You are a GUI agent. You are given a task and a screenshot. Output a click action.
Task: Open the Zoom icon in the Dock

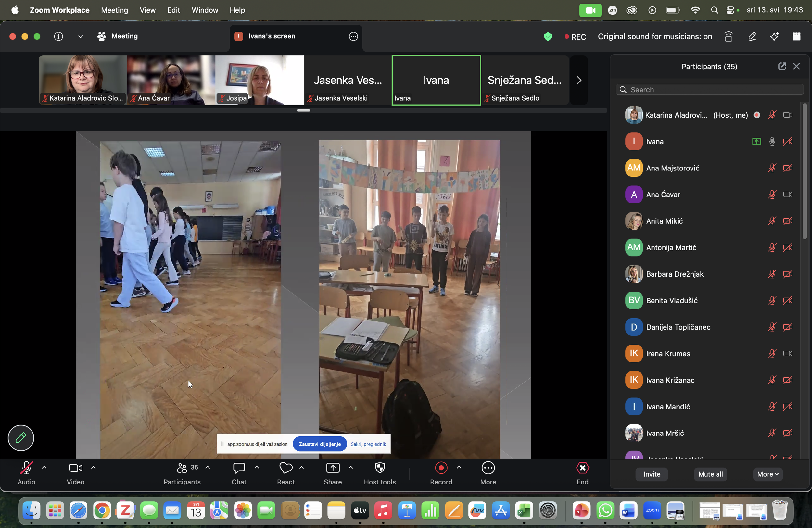[x=652, y=510]
